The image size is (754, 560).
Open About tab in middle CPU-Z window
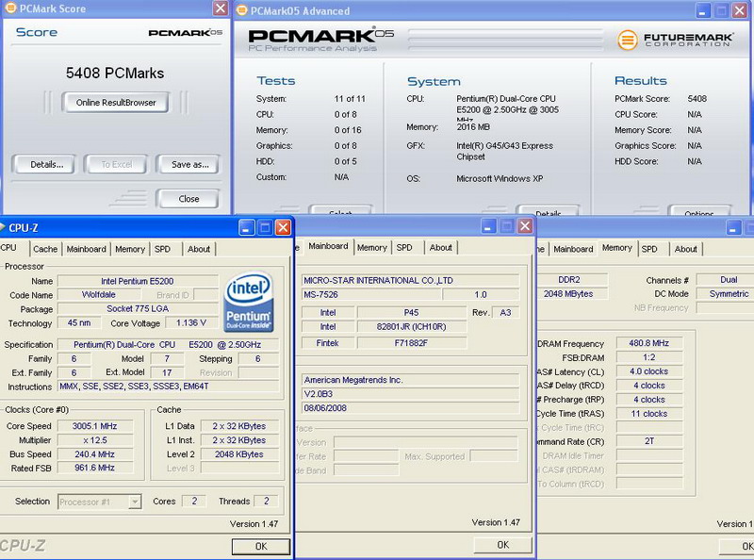[440, 247]
